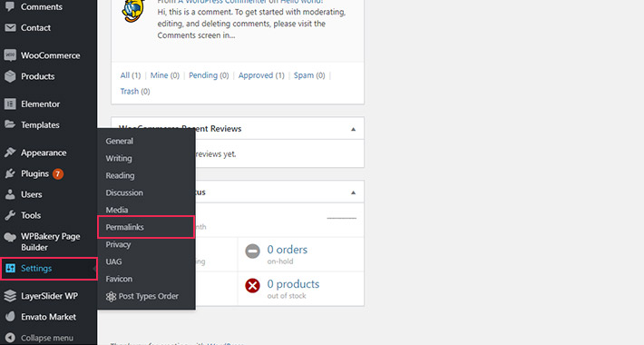This screenshot has width=644, height=345.
Task: Open Discussion settings submenu item
Action: 124,192
